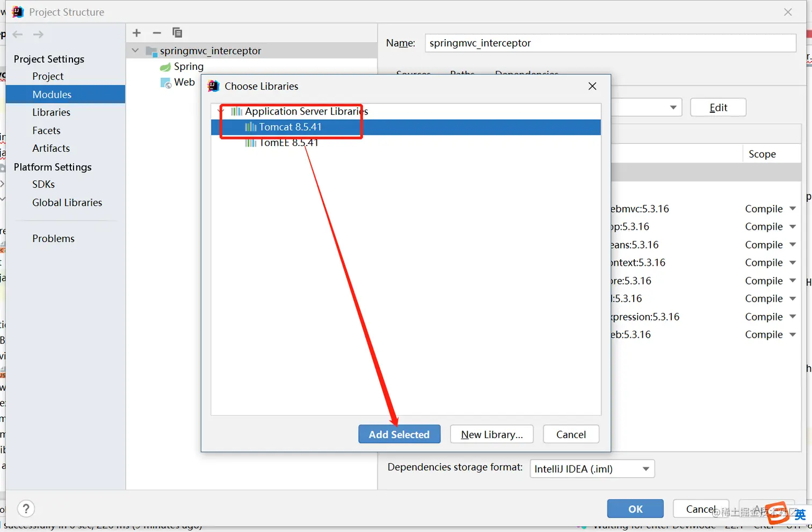Go forward with the right arrow
This screenshot has width=812, height=532.
coord(38,34)
